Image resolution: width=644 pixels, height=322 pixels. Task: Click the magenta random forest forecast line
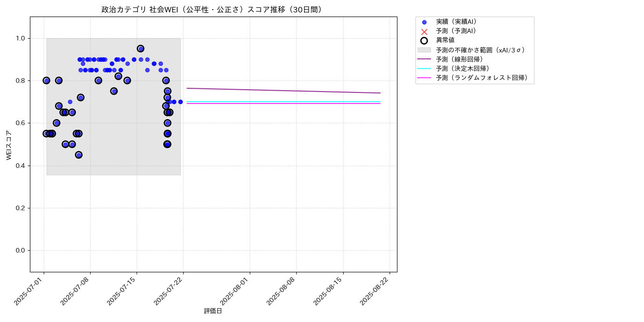point(283,103)
